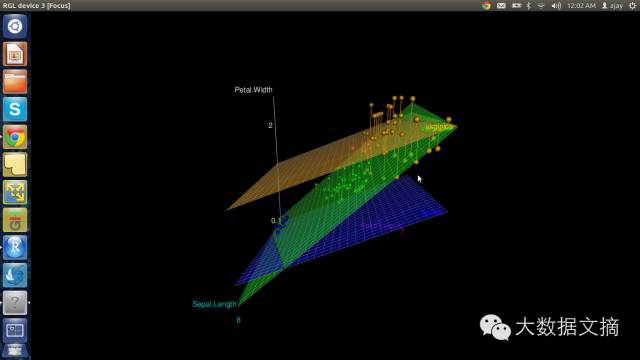Screen dimensions: 640x360
Task: Open the ajay user menu
Action: pyautogui.click(x=612, y=5)
